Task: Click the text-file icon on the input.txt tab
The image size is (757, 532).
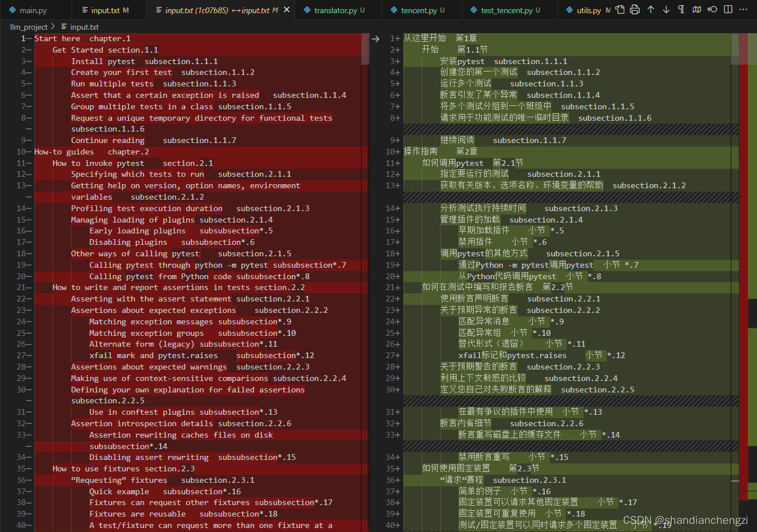Action: [x=85, y=10]
